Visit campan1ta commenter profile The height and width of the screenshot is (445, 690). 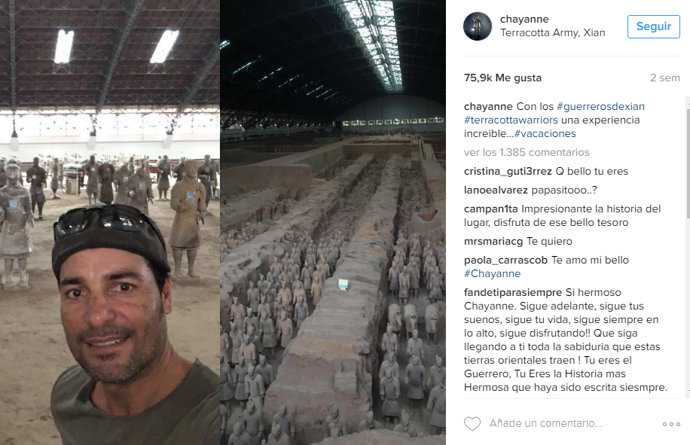[x=491, y=209]
